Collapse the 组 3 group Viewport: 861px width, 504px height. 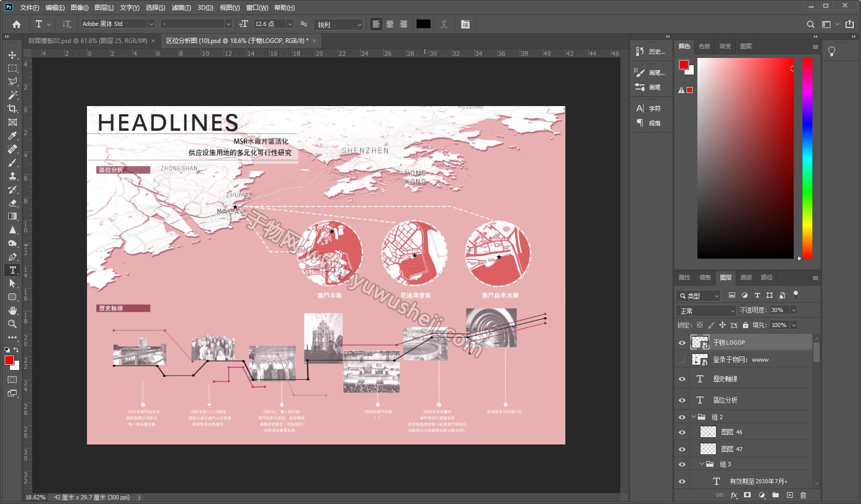click(703, 464)
